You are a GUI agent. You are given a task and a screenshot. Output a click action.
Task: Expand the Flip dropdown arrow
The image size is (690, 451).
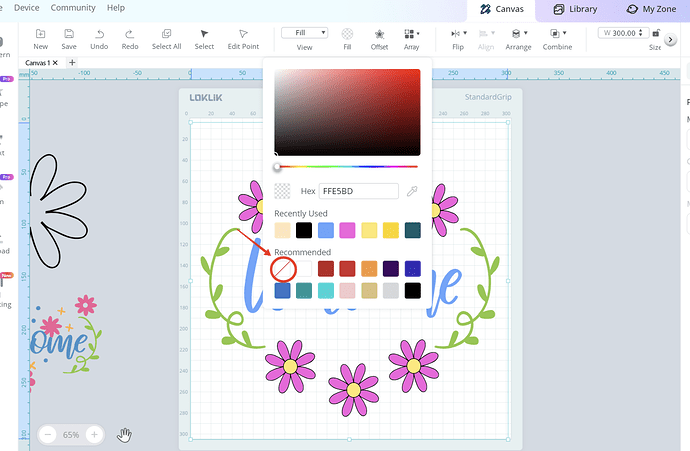465,33
